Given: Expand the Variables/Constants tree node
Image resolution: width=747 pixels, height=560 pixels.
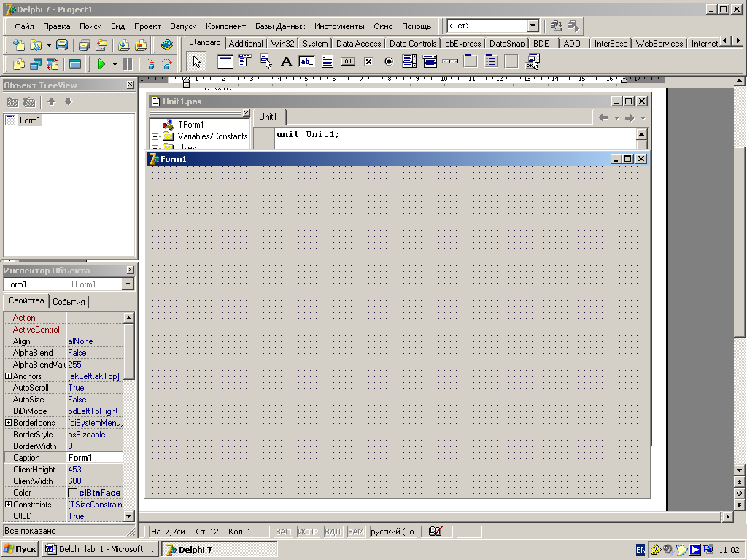Looking at the screenshot, I should tap(155, 136).
